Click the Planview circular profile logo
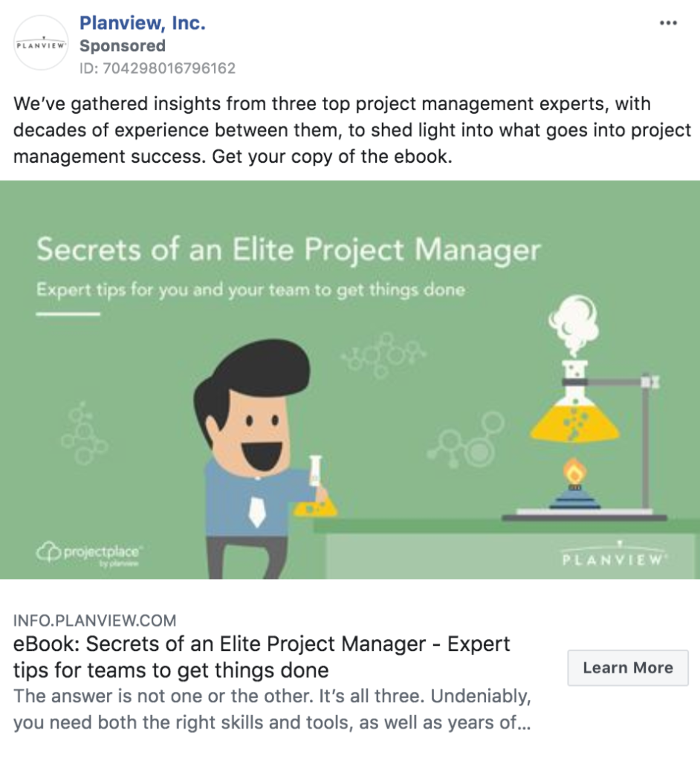This screenshot has height=761, width=700. coord(42,43)
